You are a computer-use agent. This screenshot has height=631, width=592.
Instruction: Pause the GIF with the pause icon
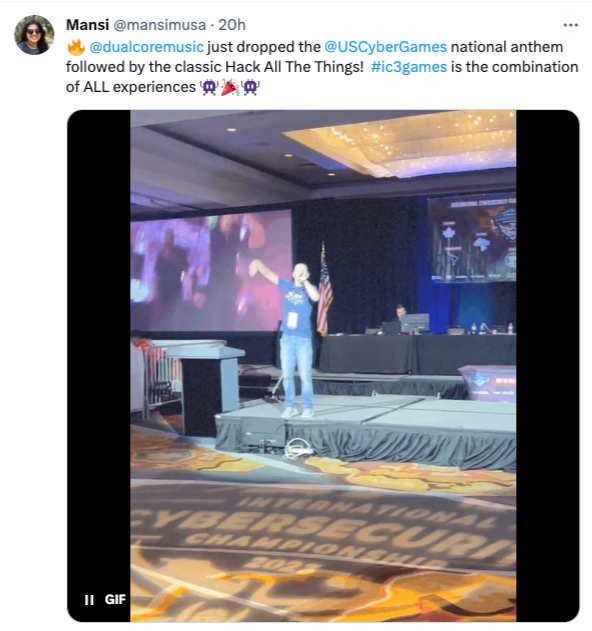(x=89, y=600)
